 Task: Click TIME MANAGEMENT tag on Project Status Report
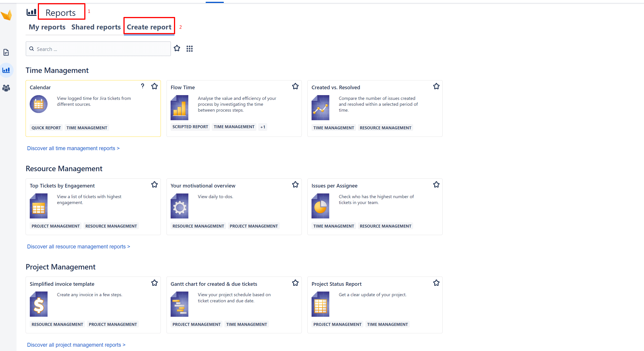[x=387, y=324]
